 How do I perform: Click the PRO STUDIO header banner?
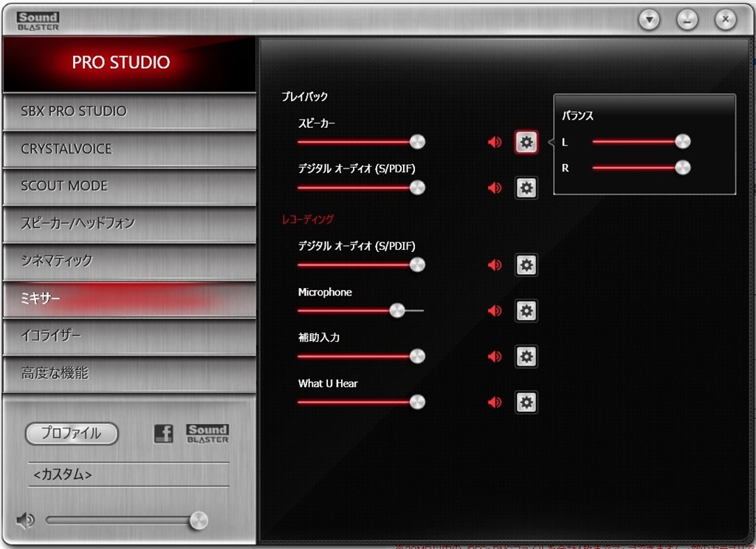129,64
